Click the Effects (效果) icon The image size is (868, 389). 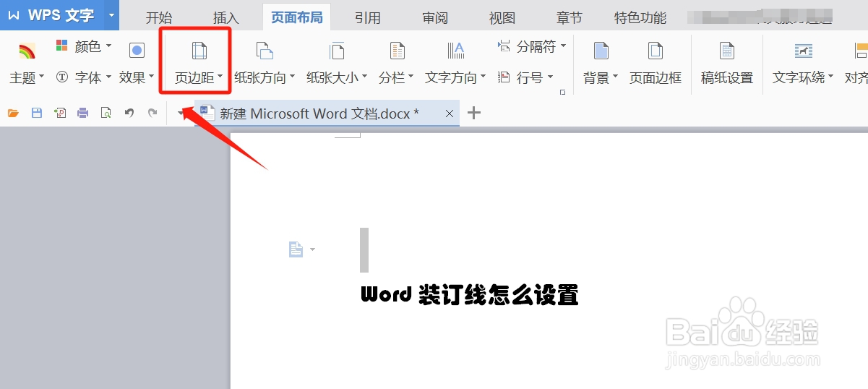137,50
